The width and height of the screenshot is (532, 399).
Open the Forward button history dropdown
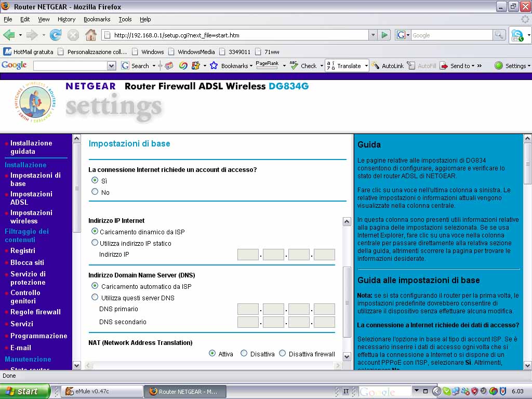point(44,35)
